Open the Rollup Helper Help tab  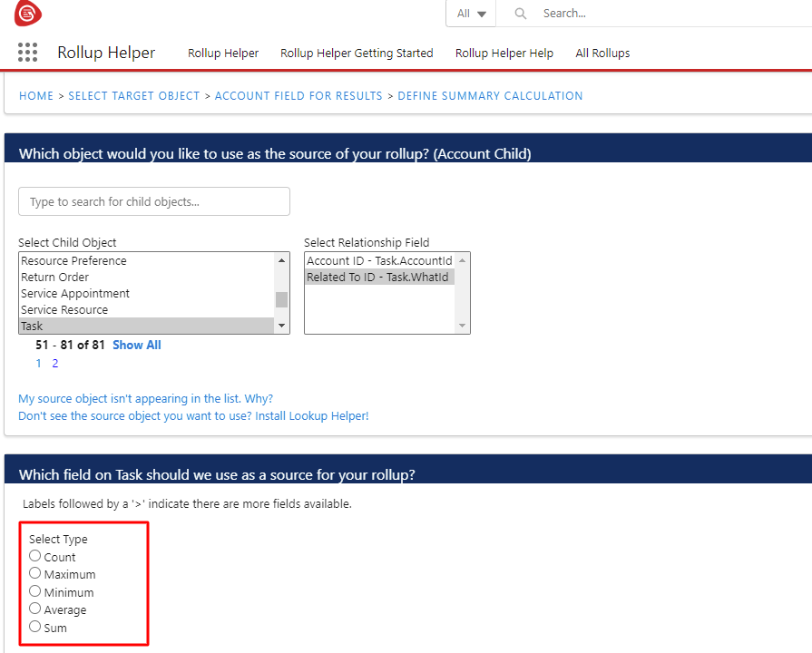pyautogui.click(x=504, y=53)
